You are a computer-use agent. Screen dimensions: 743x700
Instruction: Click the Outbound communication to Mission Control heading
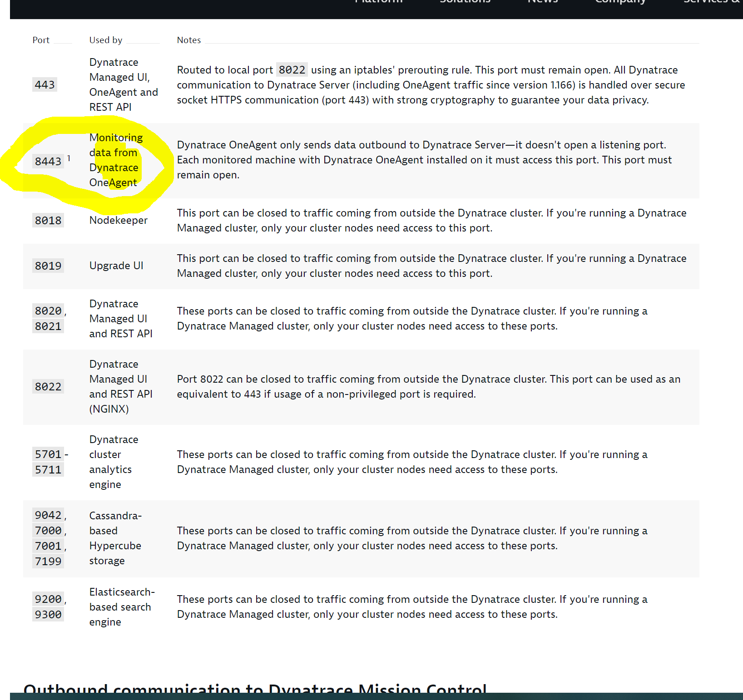click(255, 689)
